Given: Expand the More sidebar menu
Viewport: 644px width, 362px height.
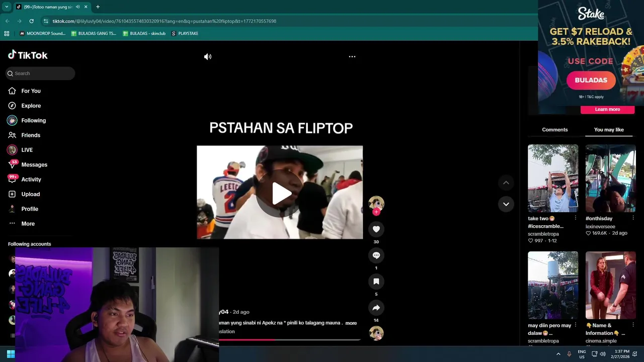Looking at the screenshot, I should [28, 224].
